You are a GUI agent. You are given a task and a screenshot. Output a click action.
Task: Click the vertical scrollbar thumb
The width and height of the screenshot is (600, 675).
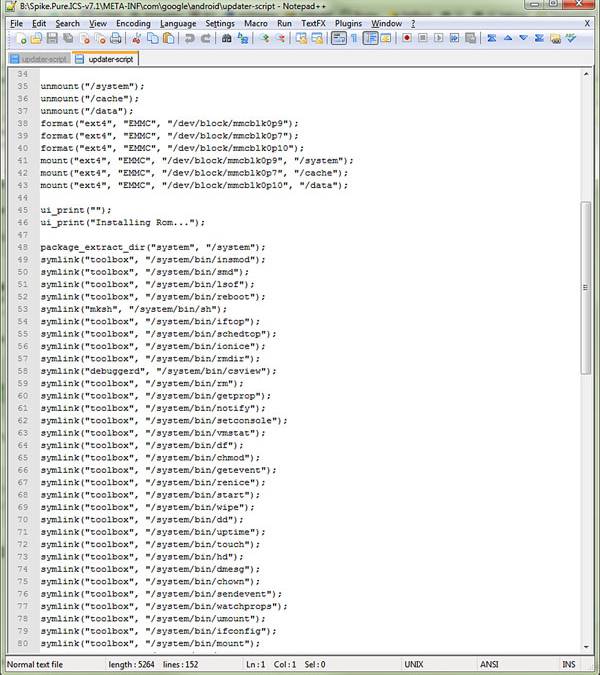pyautogui.click(x=585, y=288)
